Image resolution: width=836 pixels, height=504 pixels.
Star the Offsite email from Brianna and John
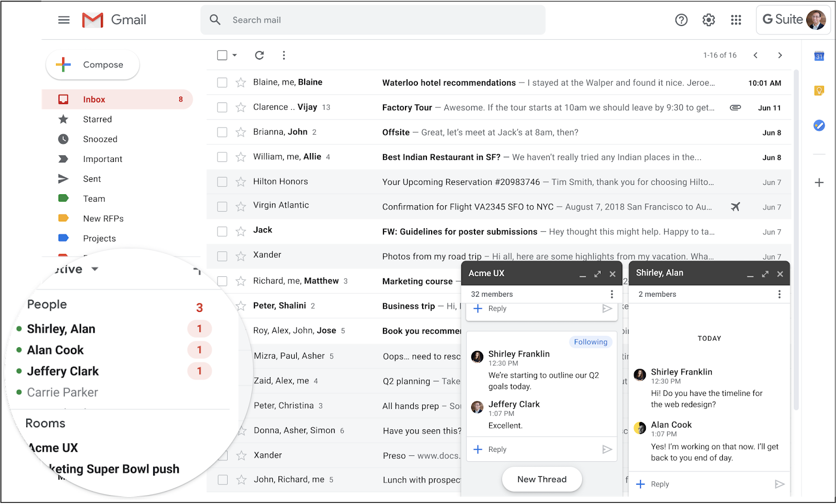(240, 132)
